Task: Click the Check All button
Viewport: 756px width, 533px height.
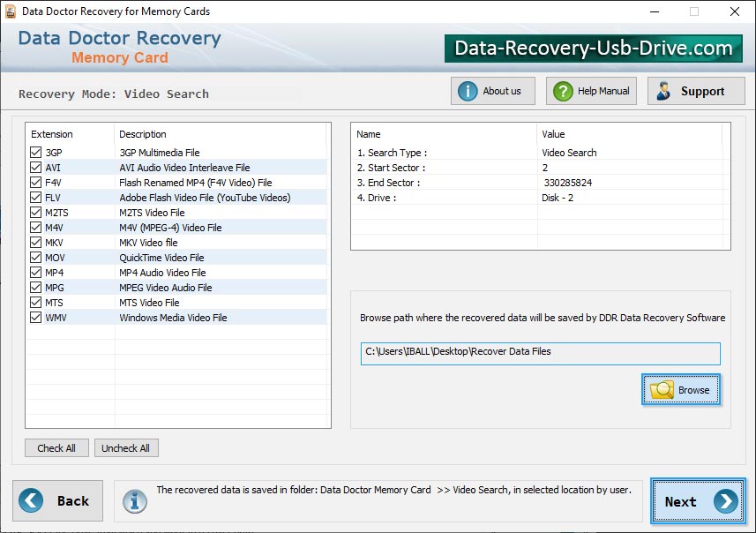Action: (56, 448)
